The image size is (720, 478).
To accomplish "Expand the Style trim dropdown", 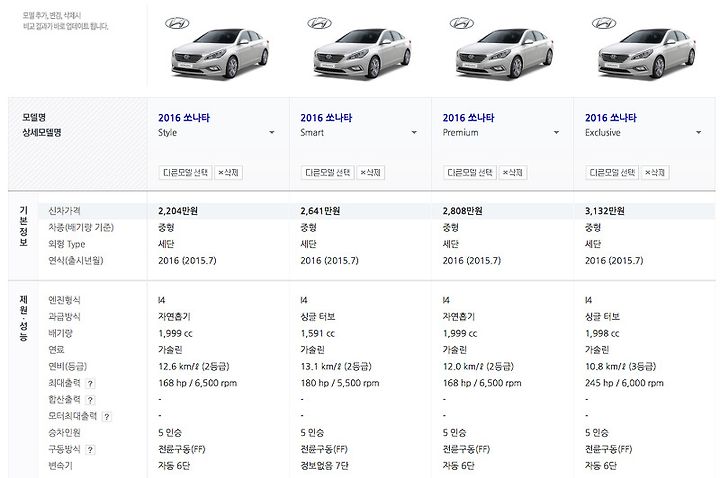I will [x=271, y=133].
